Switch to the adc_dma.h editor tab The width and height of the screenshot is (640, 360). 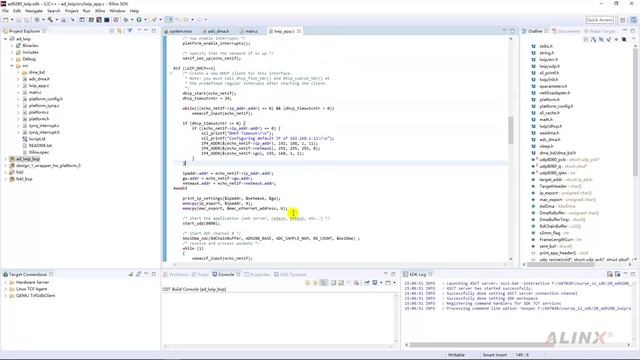218,31
